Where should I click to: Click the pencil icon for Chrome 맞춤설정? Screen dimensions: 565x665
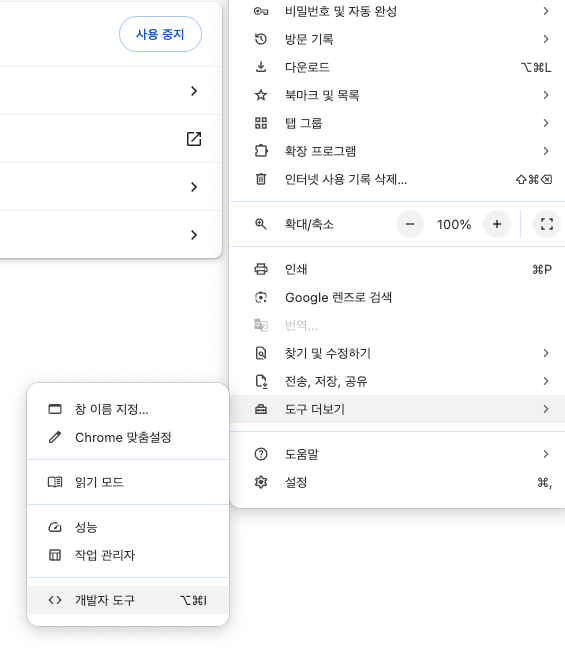55,437
